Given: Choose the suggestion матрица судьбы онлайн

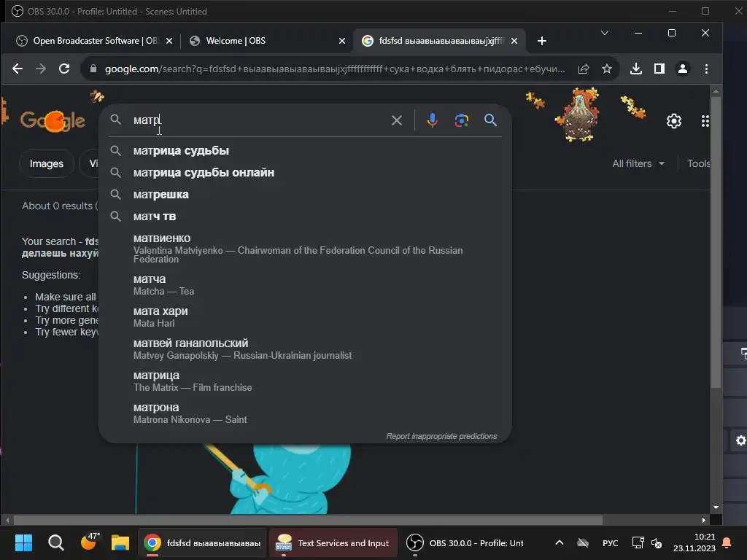Looking at the screenshot, I should (305, 172).
